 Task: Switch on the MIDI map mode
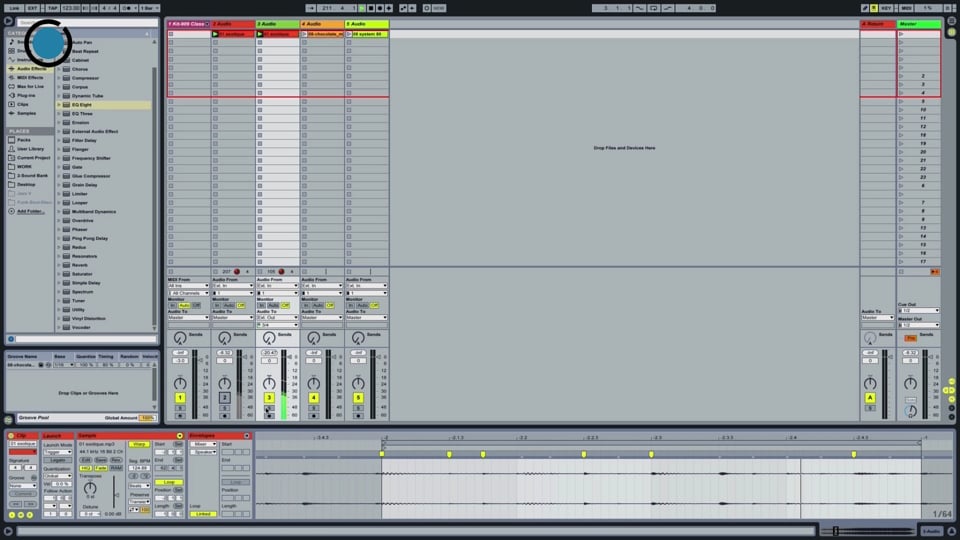pyautogui.click(x=907, y=8)
